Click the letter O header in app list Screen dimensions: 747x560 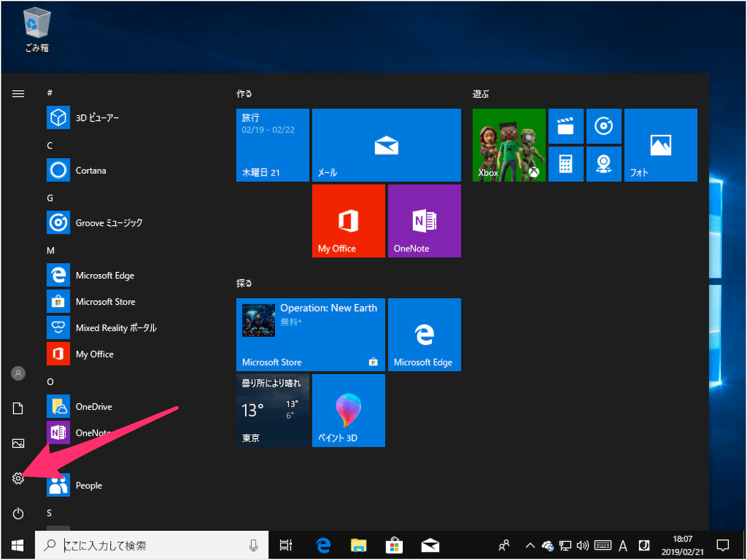click(x=50, y=381)
